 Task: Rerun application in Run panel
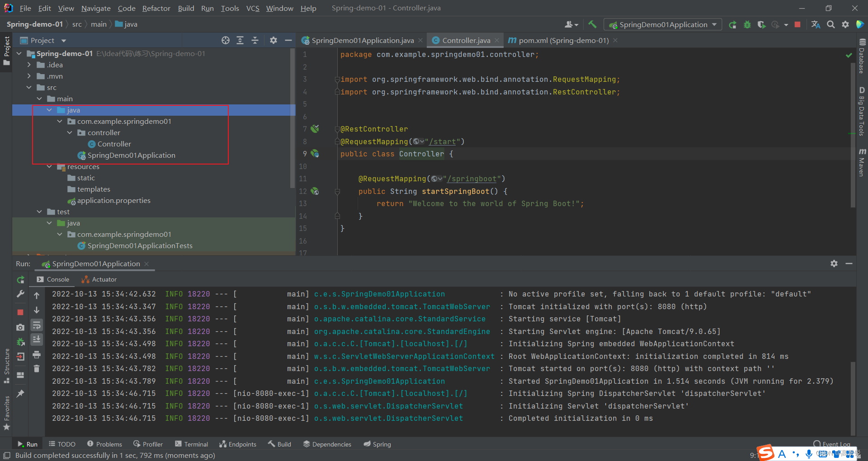coord(20,280)
